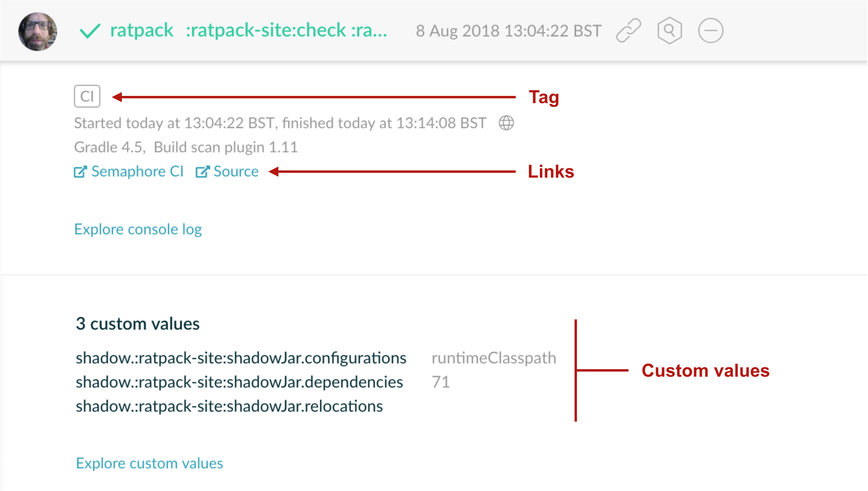This screenshot has height=491, width=868.
Task: Select the shadowJar.configurations custom value
Action: [241, 358]
